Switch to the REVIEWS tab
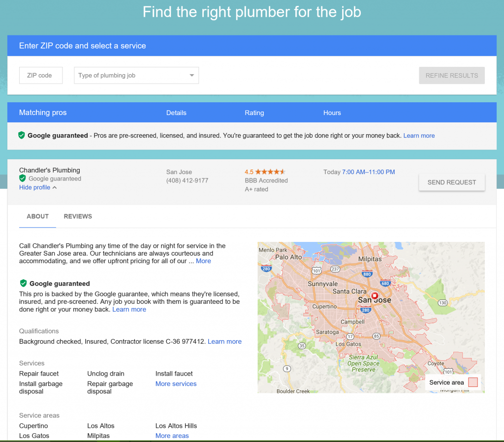Image resolution: width=504 pixels, height=442 pixels. pos(78,216)
